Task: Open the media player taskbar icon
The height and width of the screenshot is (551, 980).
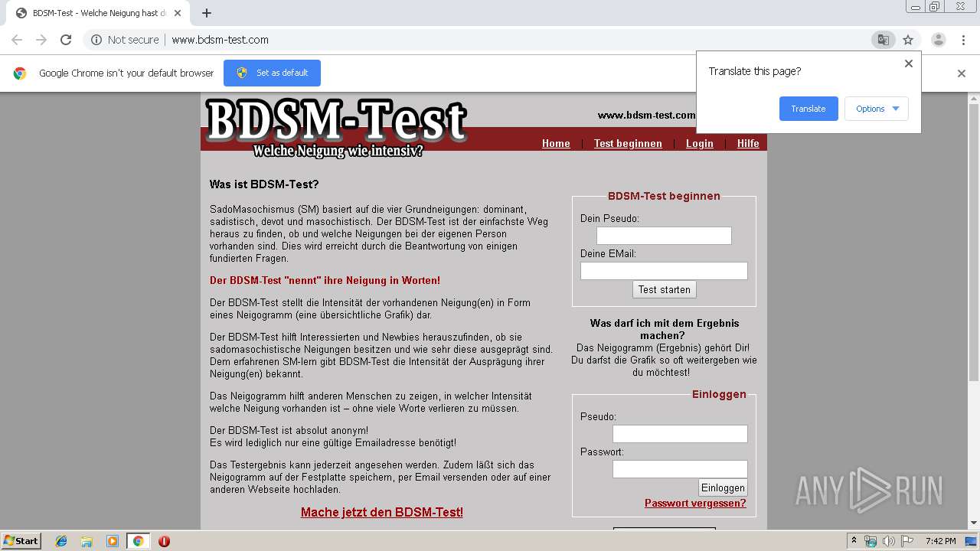Action: tap(113, 541)
